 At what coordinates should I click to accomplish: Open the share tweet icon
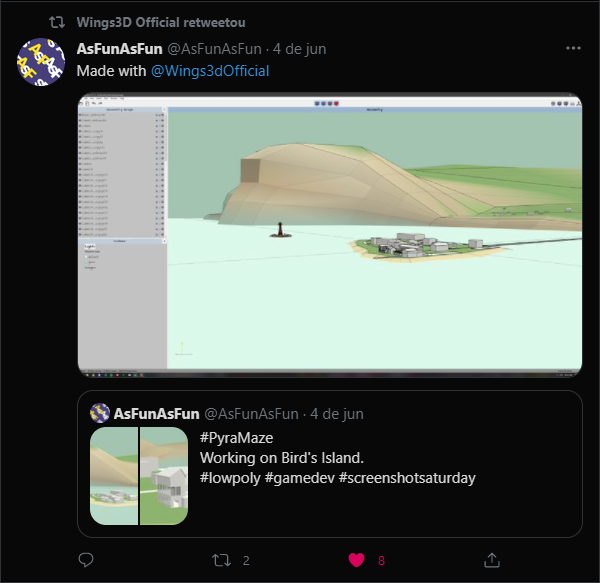pos(492,560)
